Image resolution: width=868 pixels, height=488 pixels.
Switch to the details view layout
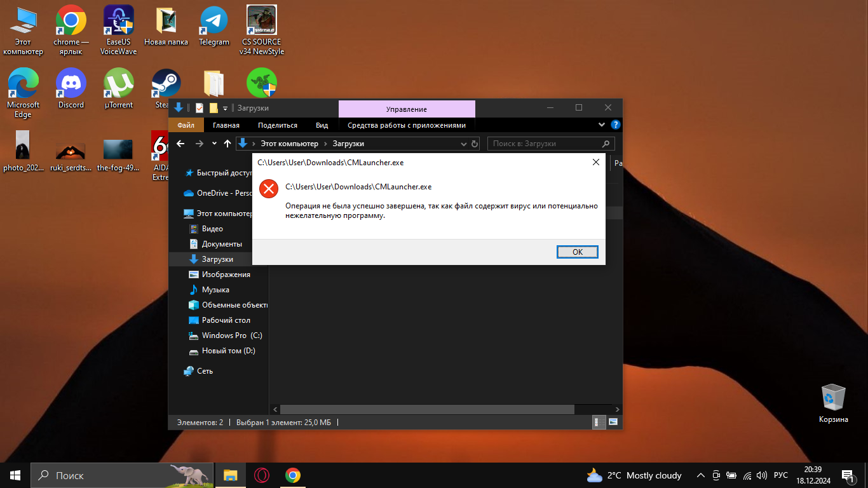(597, 422)
